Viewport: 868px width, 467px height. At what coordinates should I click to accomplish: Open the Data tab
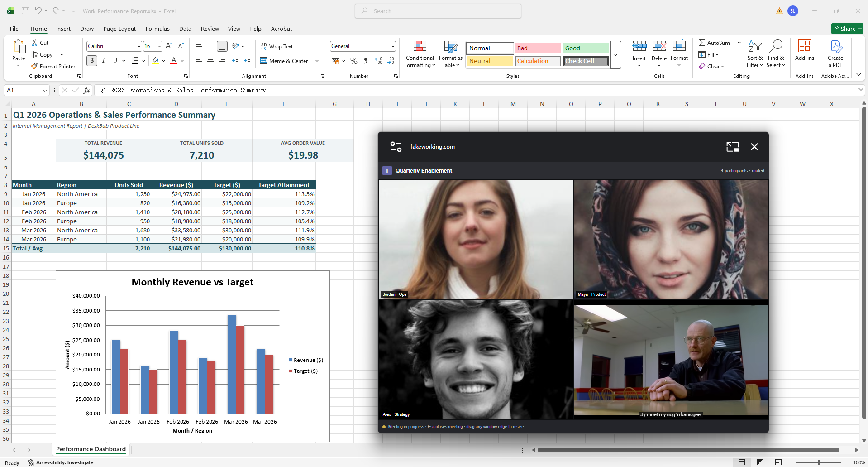click(185, 29)
